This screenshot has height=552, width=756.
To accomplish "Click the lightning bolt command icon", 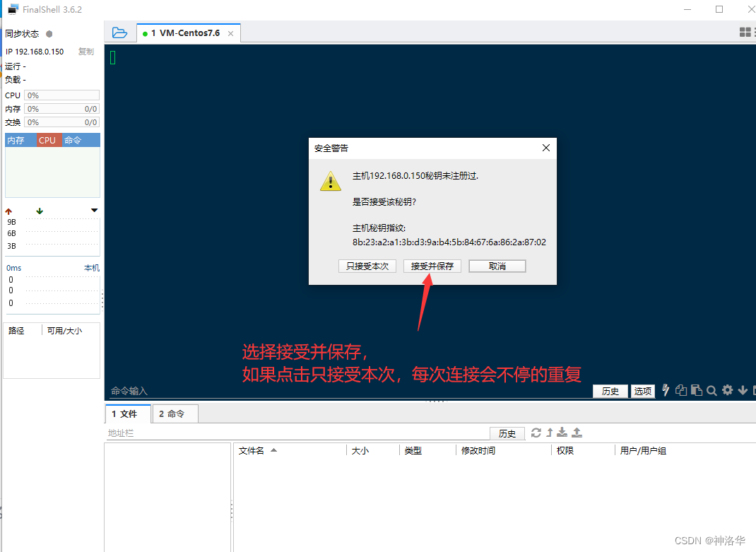I will [x=666, y=390].
